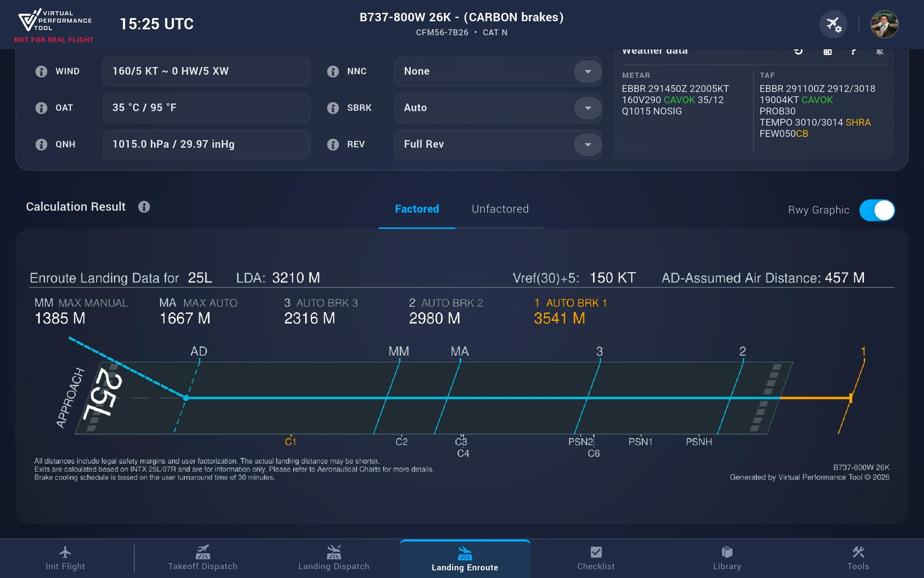Open the Calculation Result info icon
This screenshot has width=924, height=578.
(x=144, y=207)
